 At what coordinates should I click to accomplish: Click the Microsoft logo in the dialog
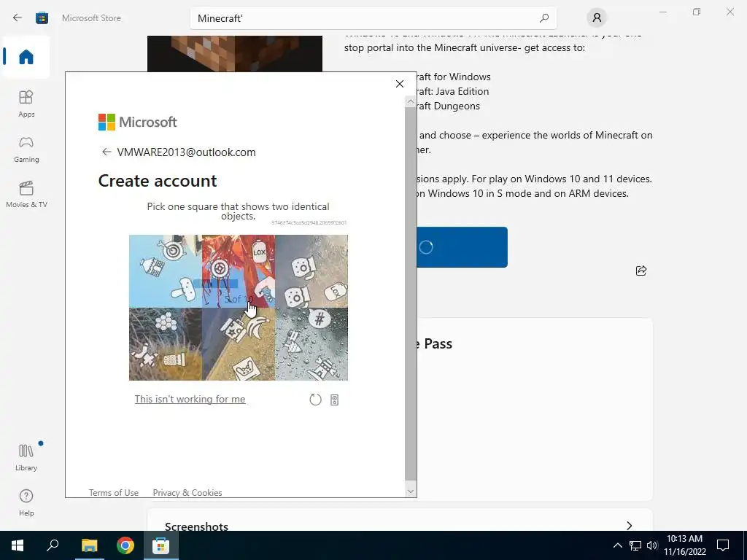(138, 122)
